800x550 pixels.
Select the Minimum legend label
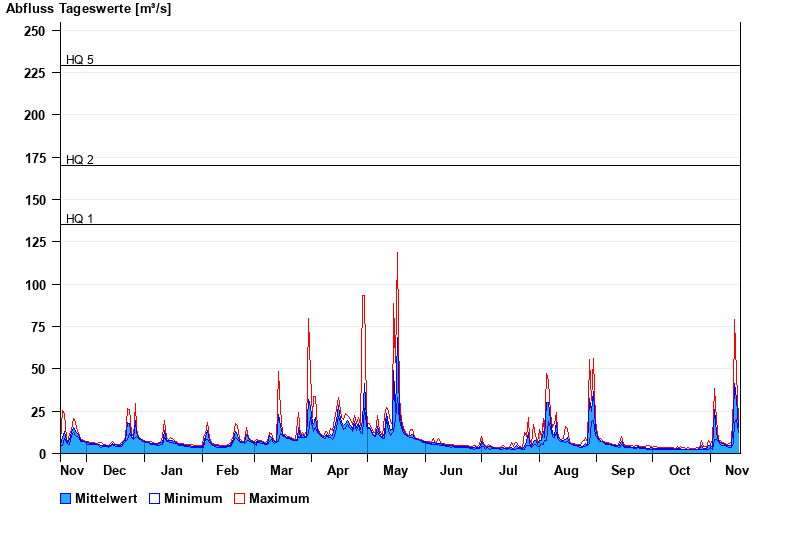[193, 498]
